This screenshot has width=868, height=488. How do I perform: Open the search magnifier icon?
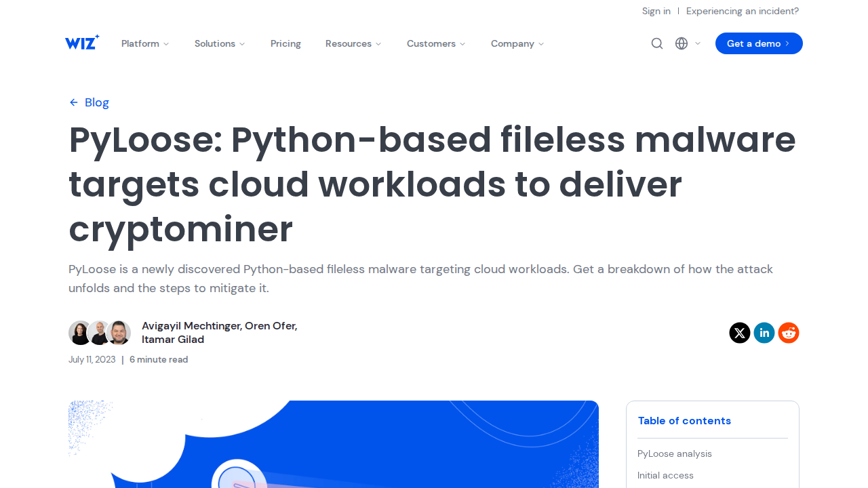(x=657, y=43)
